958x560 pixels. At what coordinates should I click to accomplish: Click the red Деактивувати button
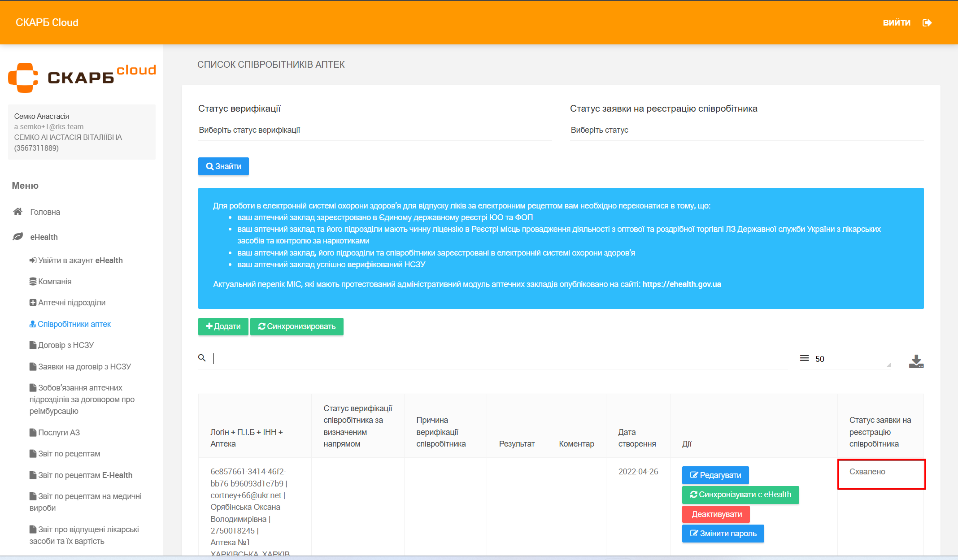(x=716, y=514)
